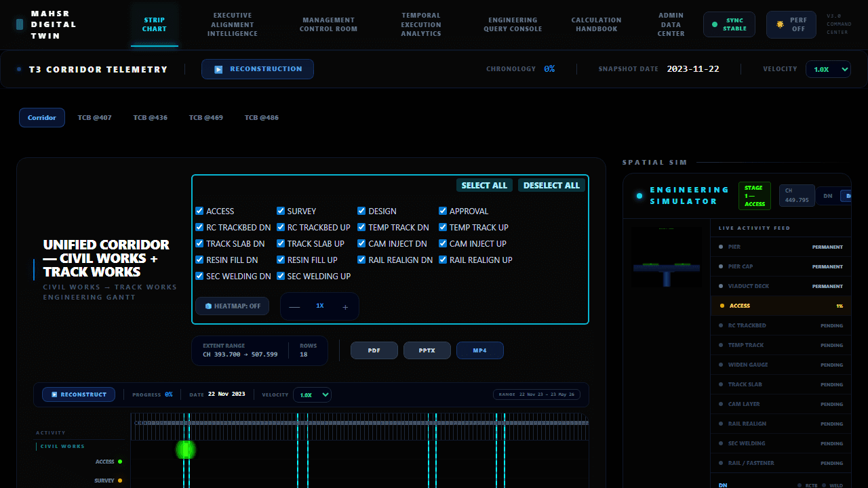Click play icon in lower Reconstruct button
The image size is (868, 488).
54,394
